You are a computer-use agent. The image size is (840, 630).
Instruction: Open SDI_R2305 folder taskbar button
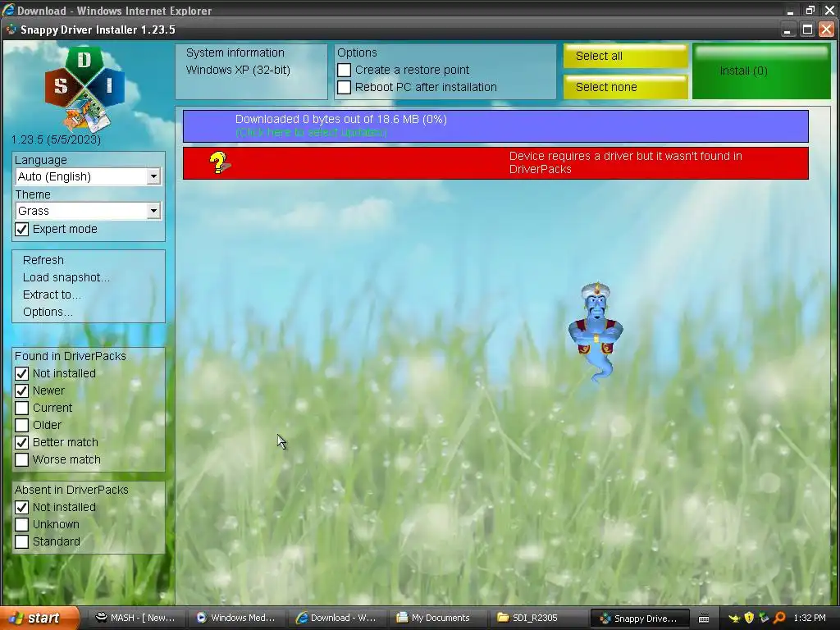coord(538,619)
